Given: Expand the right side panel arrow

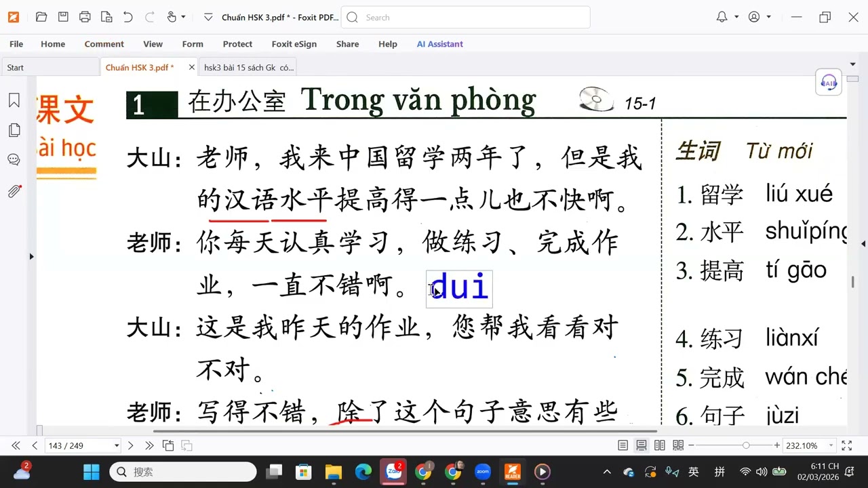Looking at the screenshot, I should [863, 243].
